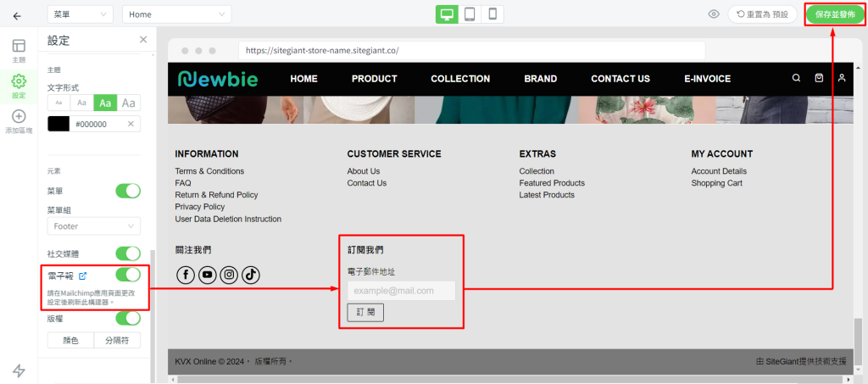The width and height of the screenshot is (868, 384).
Task: Turn off the 電子報 toggle
Action: click(x=128, y=275)
